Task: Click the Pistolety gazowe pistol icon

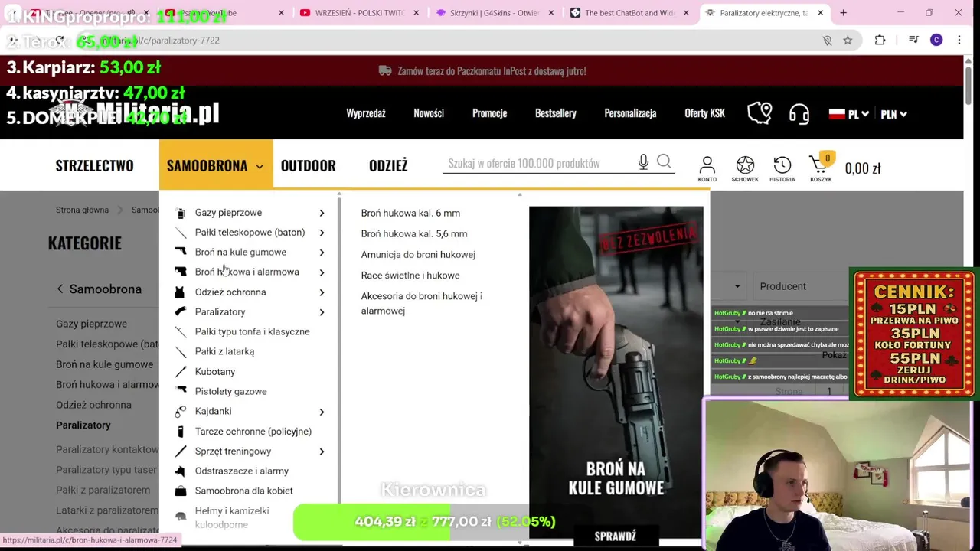Action: [181, 390]
